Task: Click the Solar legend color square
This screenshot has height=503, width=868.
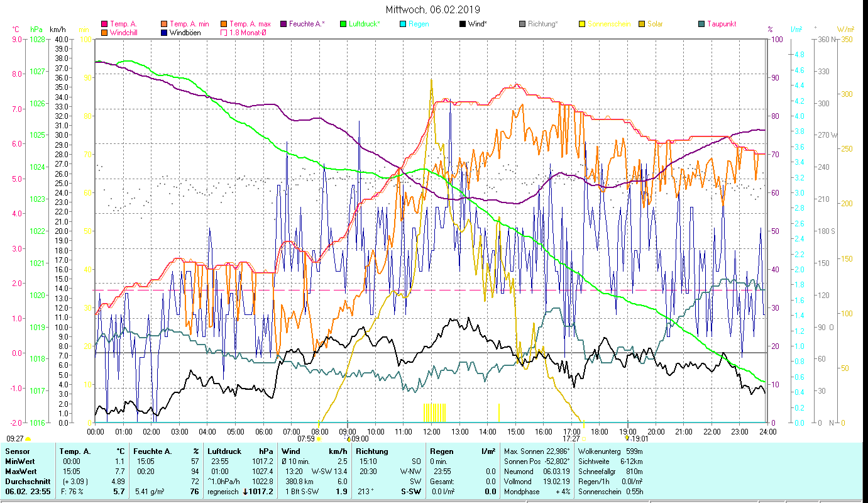Action: [x=641, y=25]
